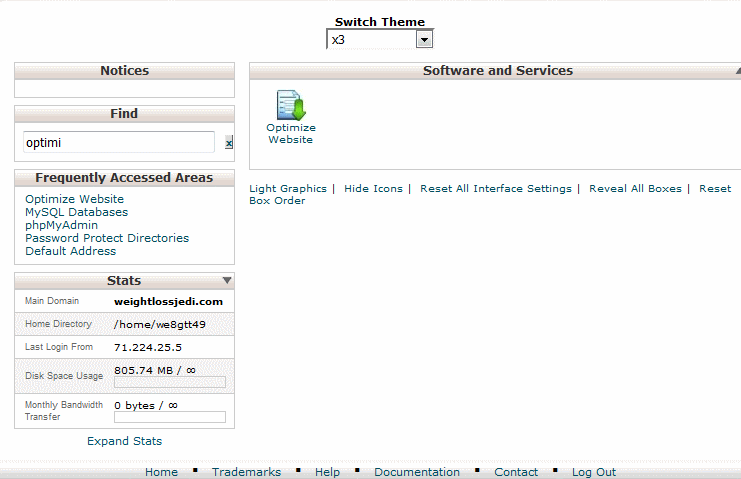Click the Find panel header
The image size is (741, 479).
[124, 113]
